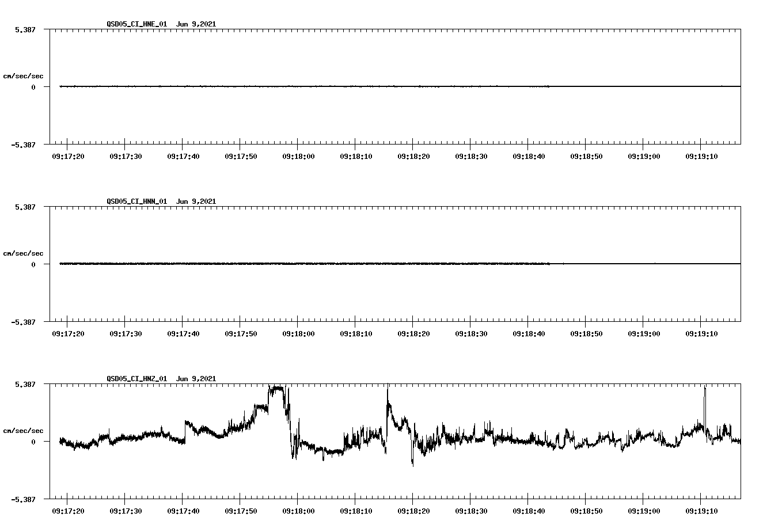Pick the 09:17:40 time label under HNZ plot
The width and height of the screenshot is (782, 532).
click(183, 511)
